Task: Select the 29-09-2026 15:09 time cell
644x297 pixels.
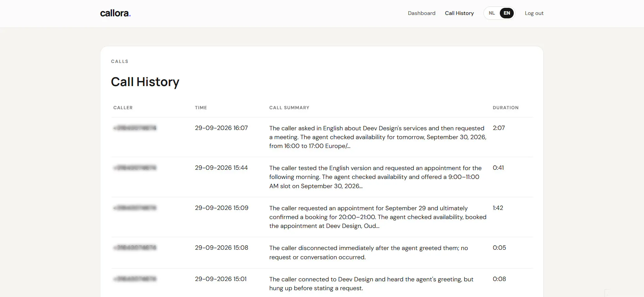Action: 222,208
